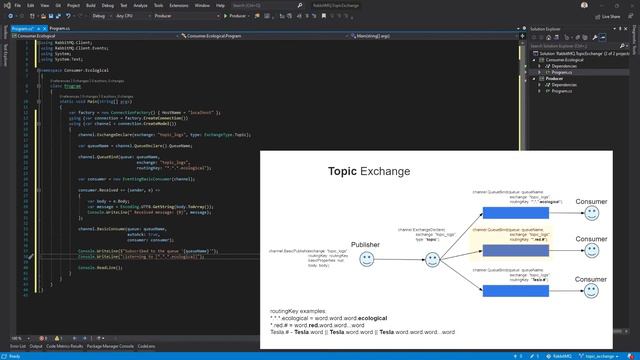This screenshot has height=360, width=640.
Task: Open the Package Manager Console tab
Action: (110, 346)
